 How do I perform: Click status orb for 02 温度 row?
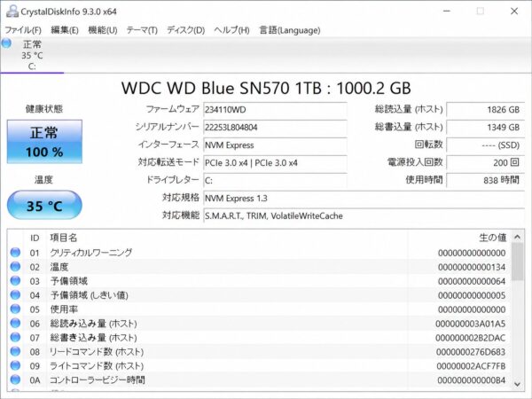pos(15,266)
